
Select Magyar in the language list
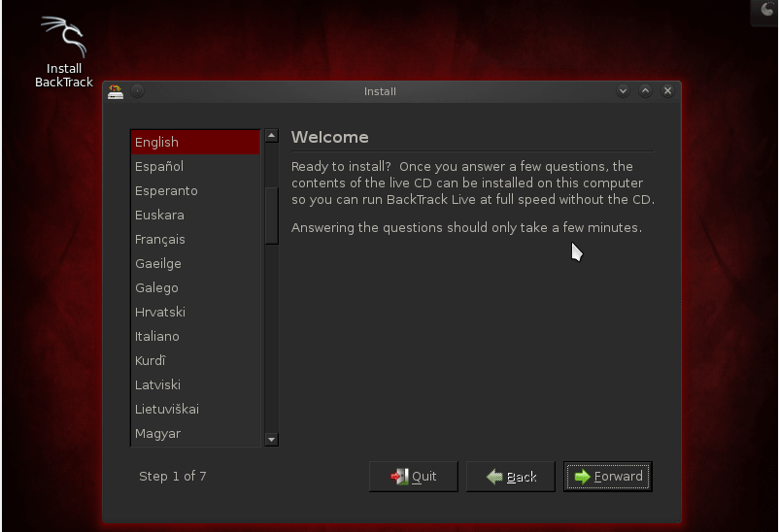point(195,434)
